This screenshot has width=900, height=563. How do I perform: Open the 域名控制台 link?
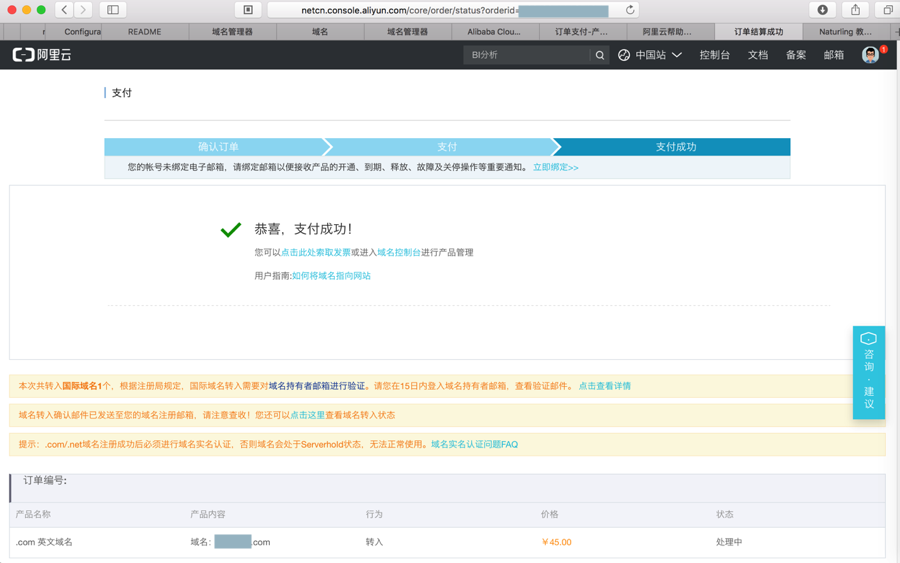398,252
